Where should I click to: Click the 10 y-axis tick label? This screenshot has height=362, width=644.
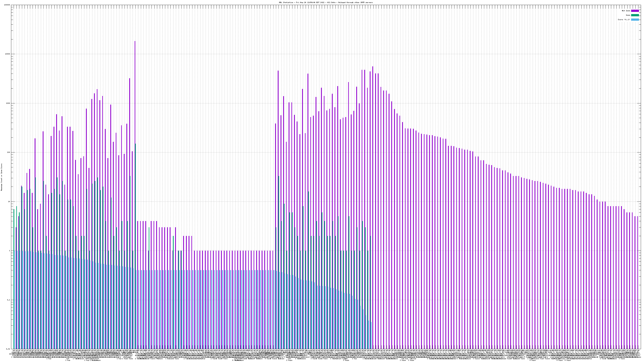click(x=9, y=202)
